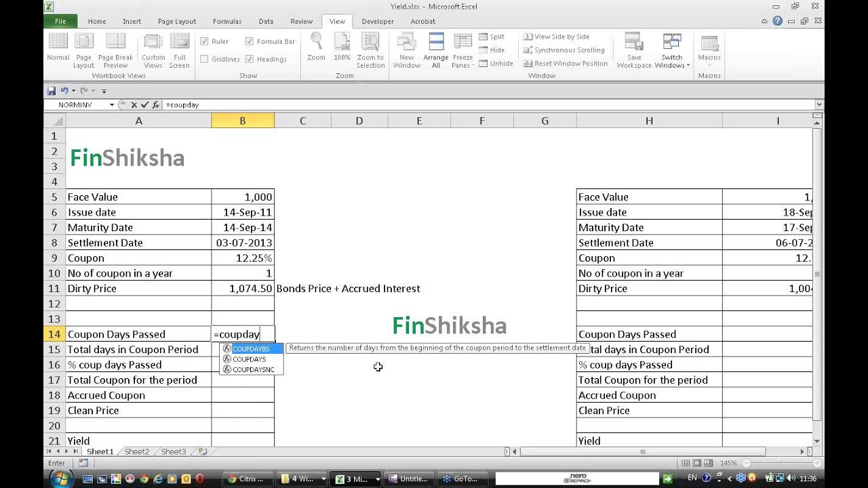Switch to the Data tab
Viewport: 868px width, 488px height.
[267, 21]
